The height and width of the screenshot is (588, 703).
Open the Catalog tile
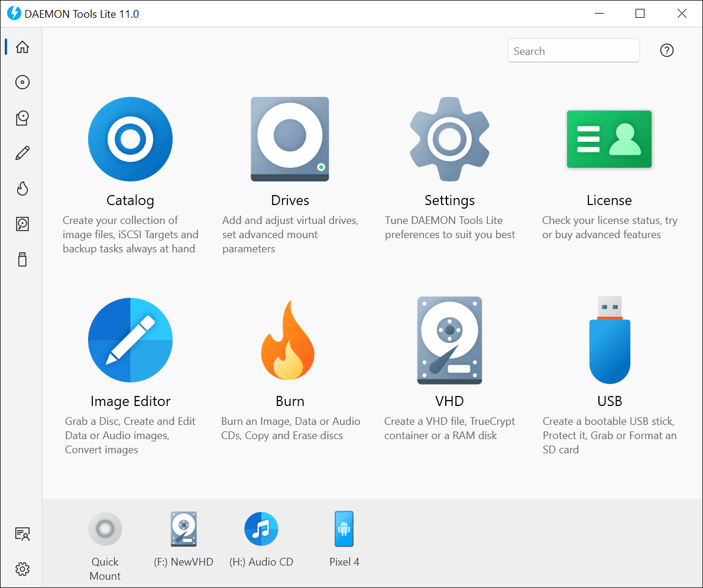point(130,139)
